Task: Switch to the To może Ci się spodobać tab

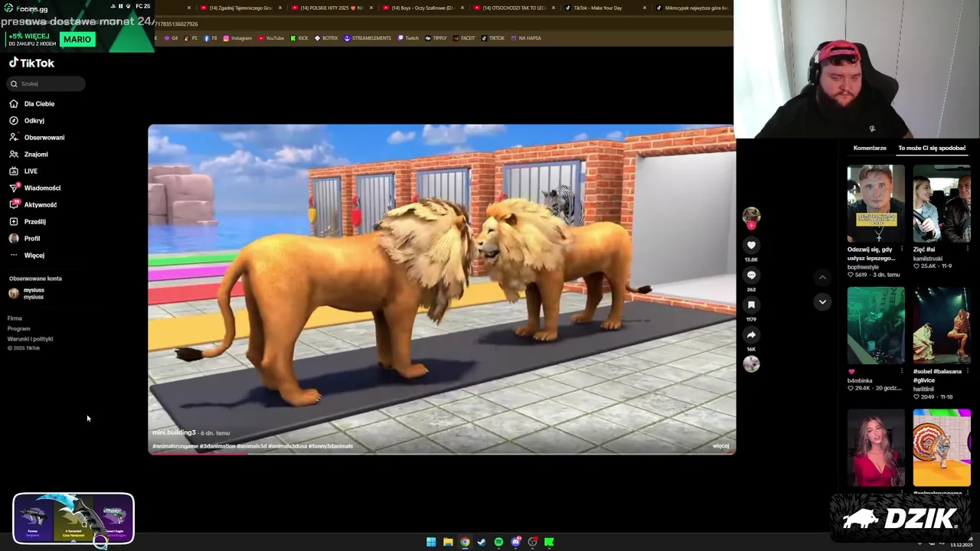Action: point(932,148)
